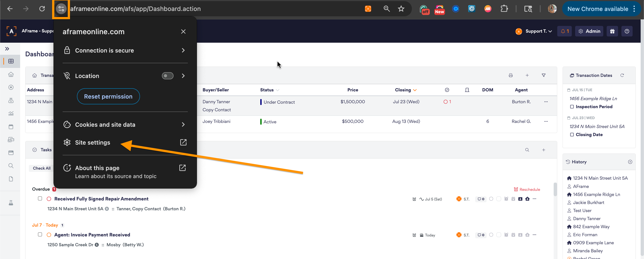Open the notifications bell showing 1
The height and width of the screenshot is (259, 644).
click(x=564, y=31)
